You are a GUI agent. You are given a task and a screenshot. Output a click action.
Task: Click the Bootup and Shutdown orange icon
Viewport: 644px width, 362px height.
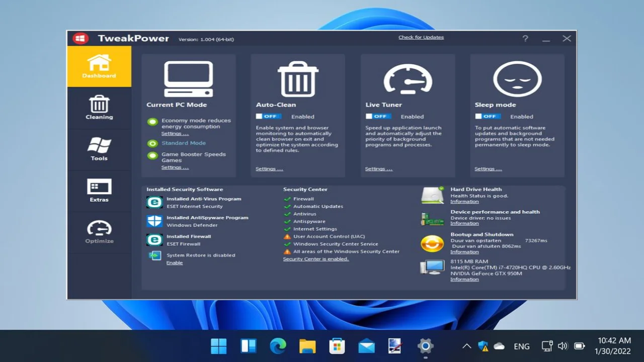(432, 244)
